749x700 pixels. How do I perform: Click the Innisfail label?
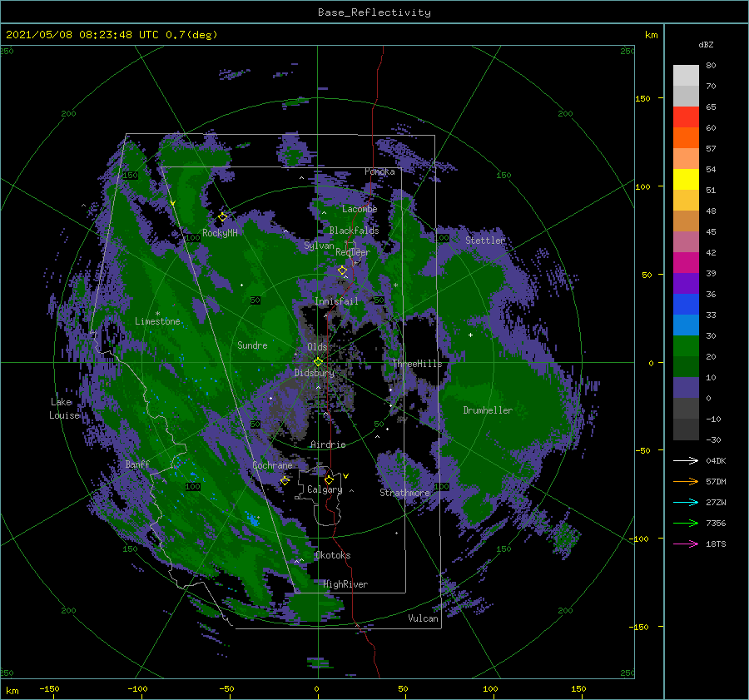[x=336, y=301]
